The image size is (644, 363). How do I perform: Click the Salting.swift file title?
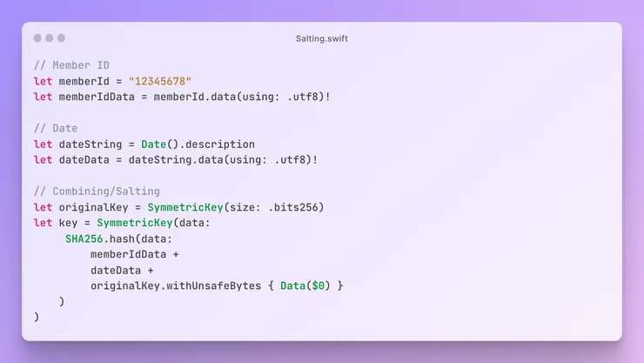tap(321, 38)
